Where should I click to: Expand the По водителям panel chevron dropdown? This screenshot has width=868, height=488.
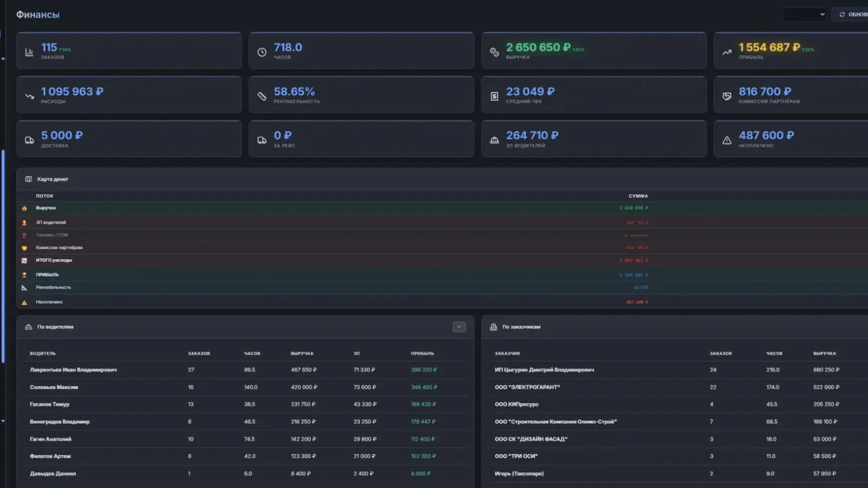pyautogui.click(x=459, y=327)
